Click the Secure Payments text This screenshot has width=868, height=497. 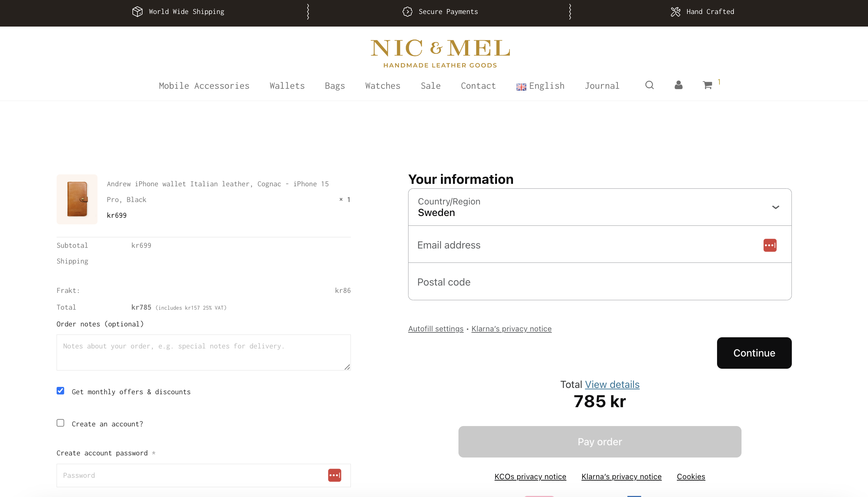click(x=448, y=12)
